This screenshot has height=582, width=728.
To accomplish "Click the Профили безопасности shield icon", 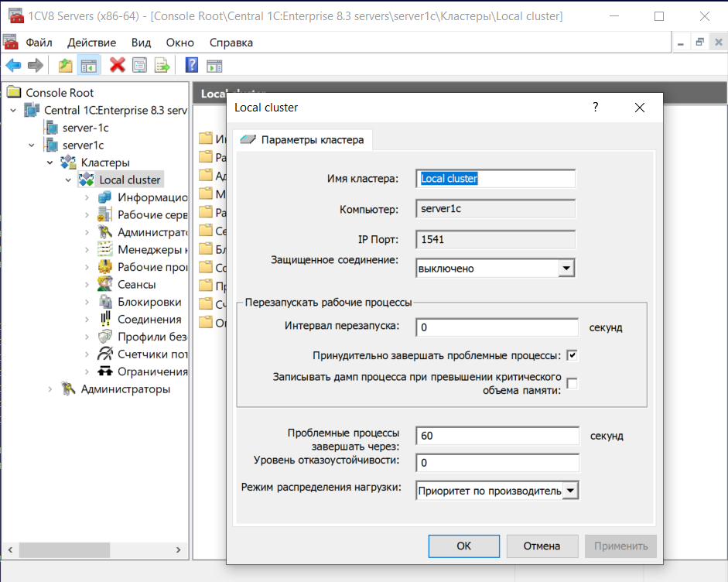I will tap(105, 337).
